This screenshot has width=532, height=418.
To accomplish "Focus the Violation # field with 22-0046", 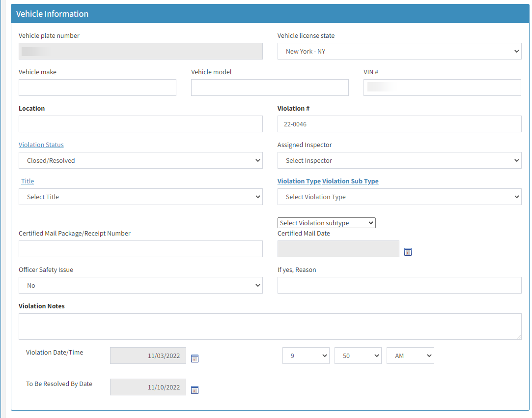I will point(399,124).
